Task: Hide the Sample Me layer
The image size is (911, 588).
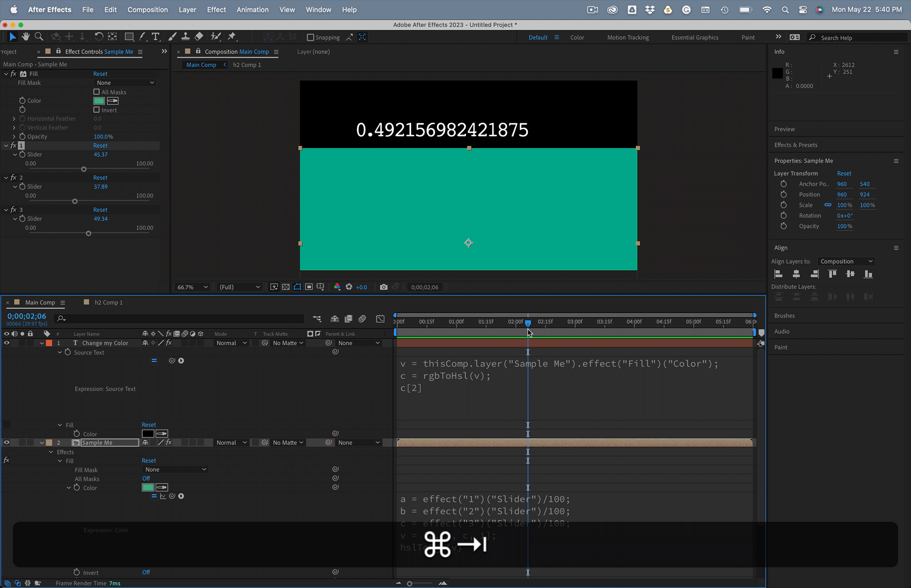Action: pyautogui.click(x=7, y=443)
